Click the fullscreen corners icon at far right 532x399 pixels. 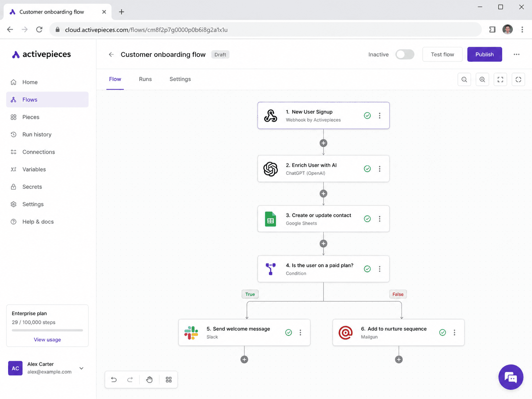(x=518, y=79)
